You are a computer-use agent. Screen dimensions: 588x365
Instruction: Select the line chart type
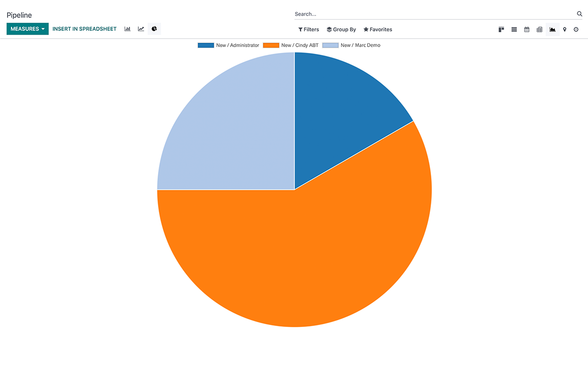click(141, 29)
